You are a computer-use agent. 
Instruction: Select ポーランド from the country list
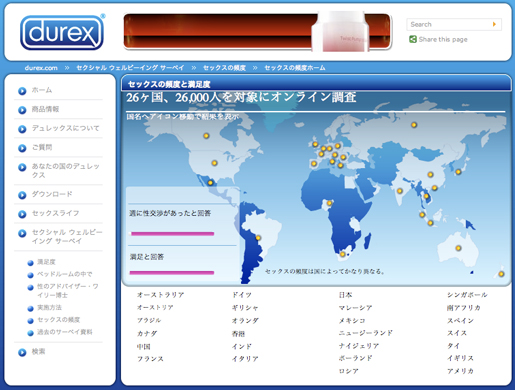[355, 358]
